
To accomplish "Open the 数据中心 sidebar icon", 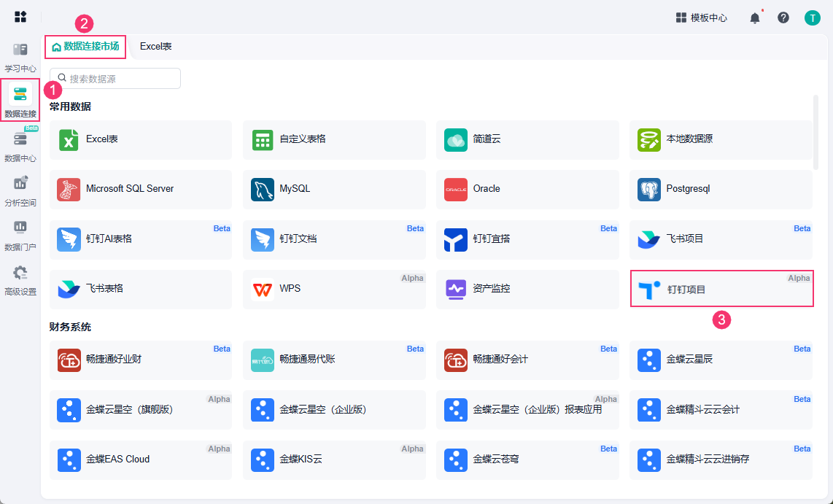I will (20, 139).
